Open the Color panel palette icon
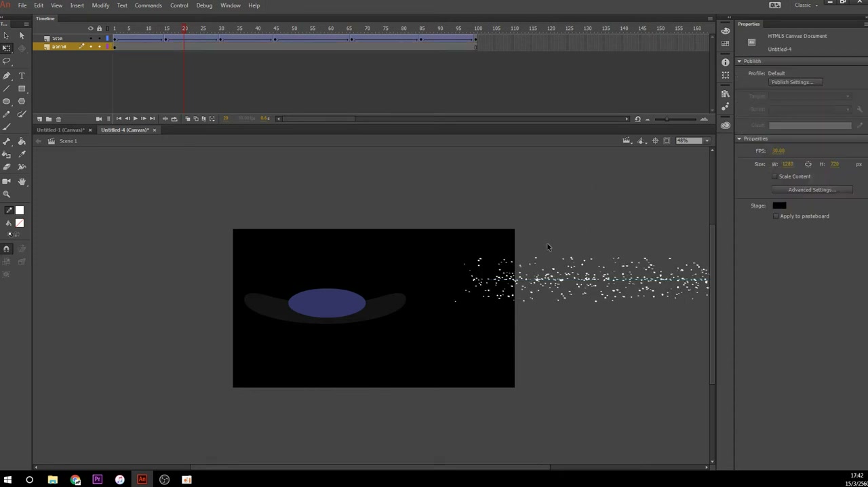 tap(726, 31)
